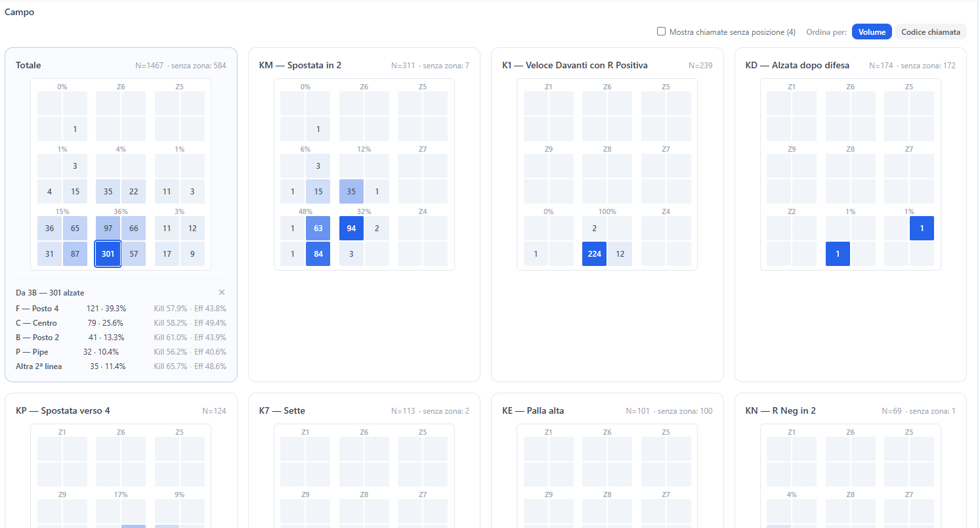The width and height of the screenshot is (980, 528).
Task: Sort calls by Volume
Action: tap(872, 32)
